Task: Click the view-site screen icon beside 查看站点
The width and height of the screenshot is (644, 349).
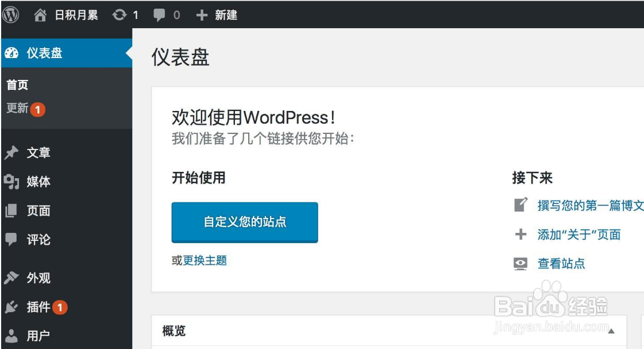Action: pyautogui.click(x=520, y=263)
